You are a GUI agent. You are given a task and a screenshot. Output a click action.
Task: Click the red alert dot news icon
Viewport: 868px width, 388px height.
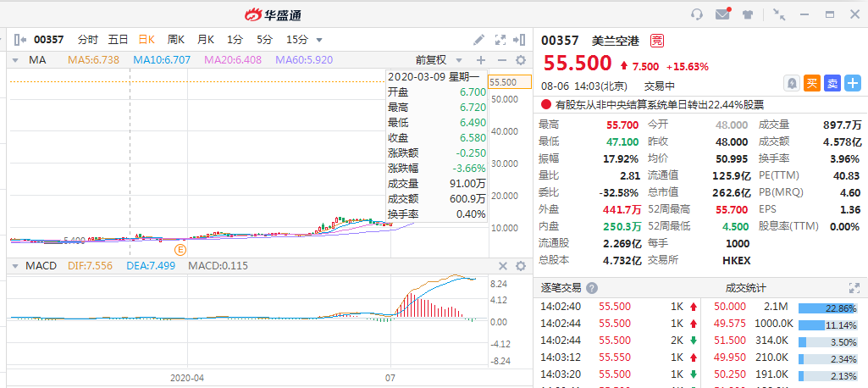click(x=546, y=104)
